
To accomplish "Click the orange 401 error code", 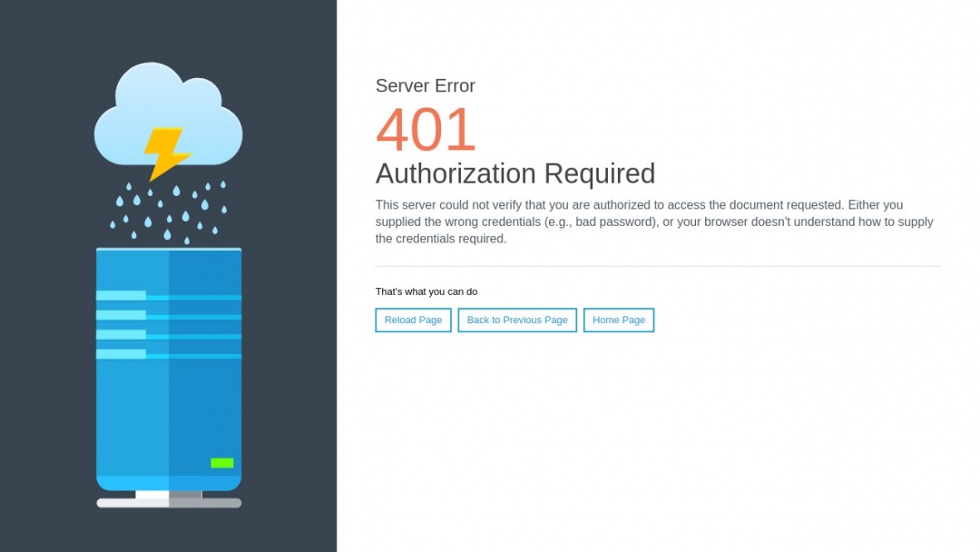I will 426,130.
